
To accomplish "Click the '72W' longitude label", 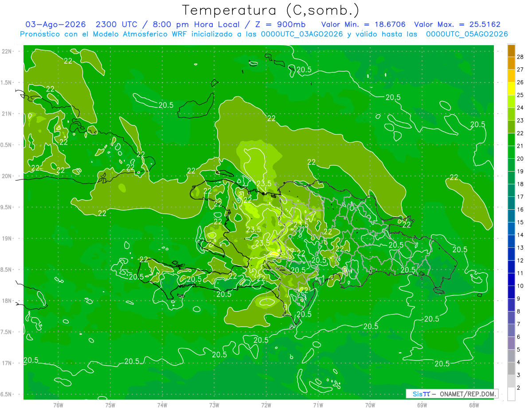I will click(266, 405).
